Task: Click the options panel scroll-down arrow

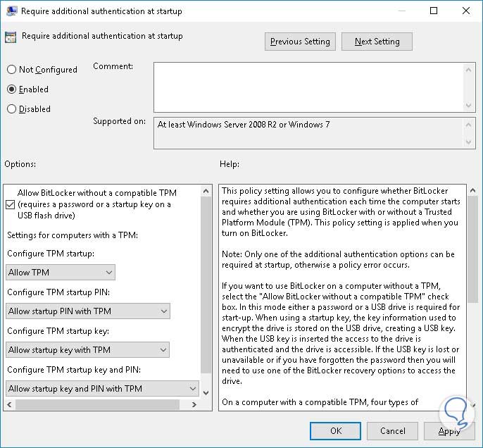Action: 206,393
